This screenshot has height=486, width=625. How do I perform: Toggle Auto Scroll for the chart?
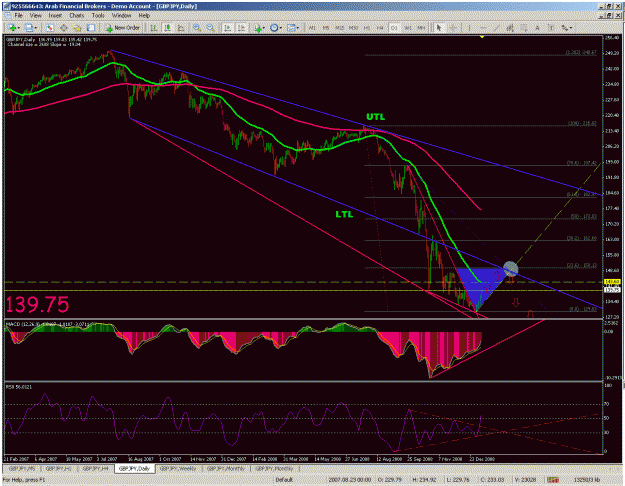[228, 28]
